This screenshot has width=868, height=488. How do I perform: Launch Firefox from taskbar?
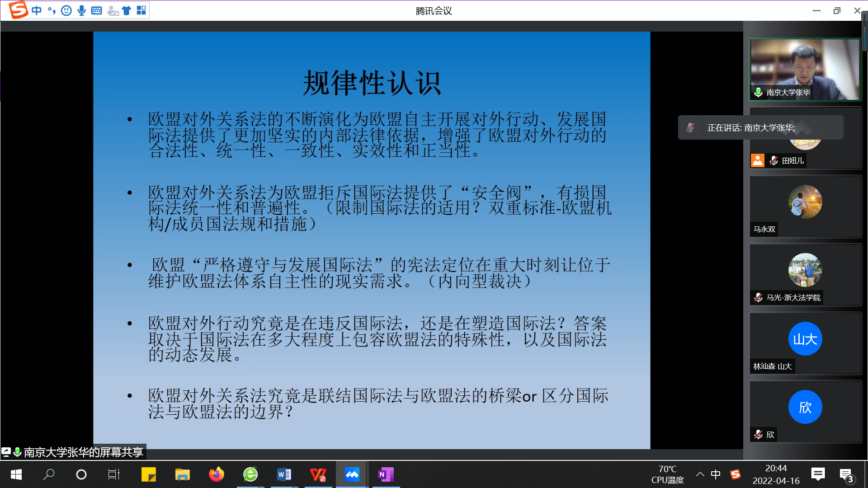click(217, 474)
